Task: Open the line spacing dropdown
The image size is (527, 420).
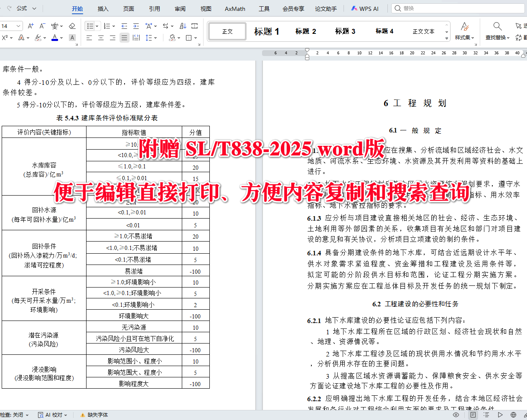Action: (x=150, y=37)
